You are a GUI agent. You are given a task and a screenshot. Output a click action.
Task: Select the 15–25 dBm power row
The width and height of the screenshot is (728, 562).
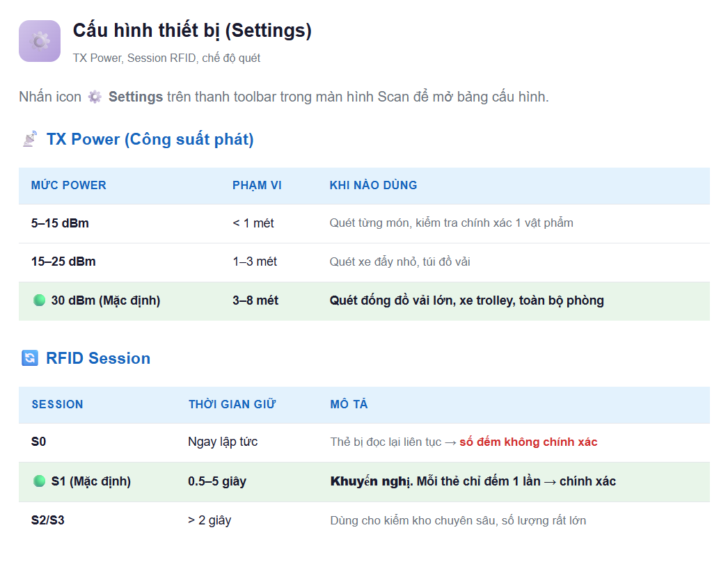[364, 262]
